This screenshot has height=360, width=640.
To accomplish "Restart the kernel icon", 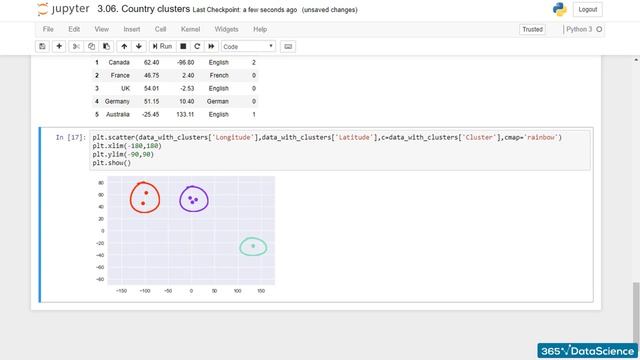I will (x=197, y=47).
